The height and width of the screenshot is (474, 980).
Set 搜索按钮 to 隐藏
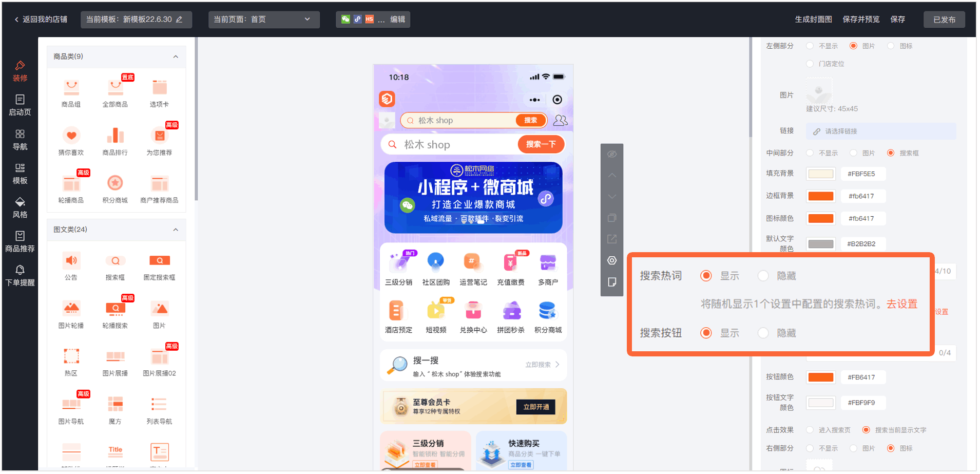pyautogui.click(x=763, y=333)
